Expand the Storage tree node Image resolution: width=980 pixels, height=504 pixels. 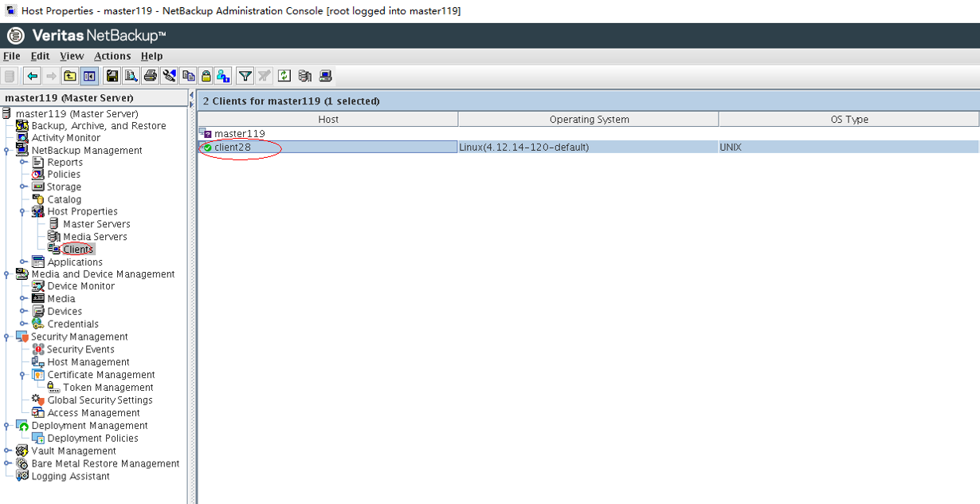23,187
